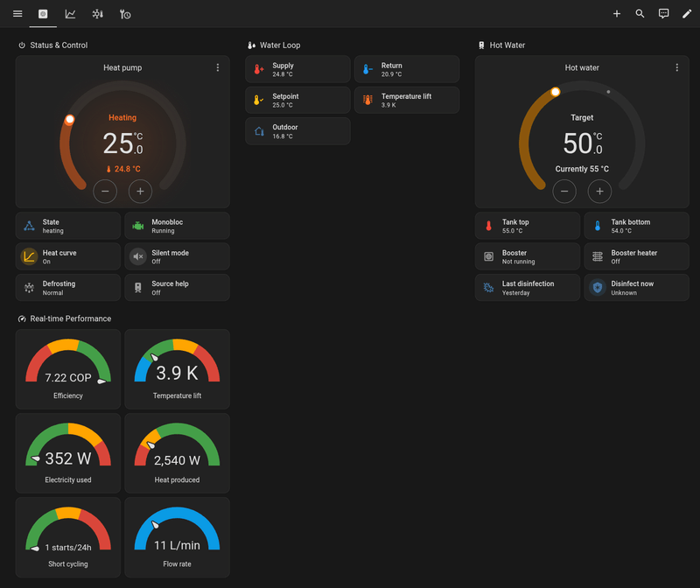Image resolution: width=700 pixels, height=588 pixels.
Task: Increase Hot water target temperature
Action: (x=599, y=191)
